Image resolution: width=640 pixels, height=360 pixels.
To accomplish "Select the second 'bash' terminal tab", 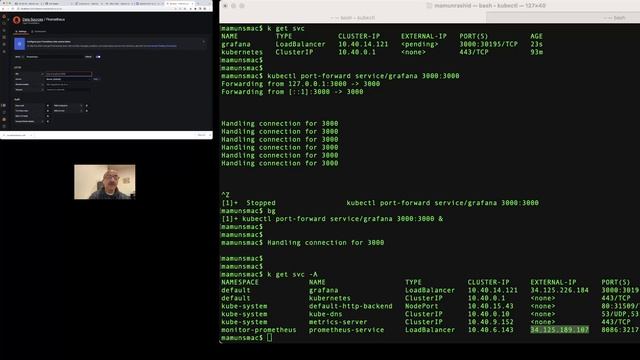I will [614, 18].
